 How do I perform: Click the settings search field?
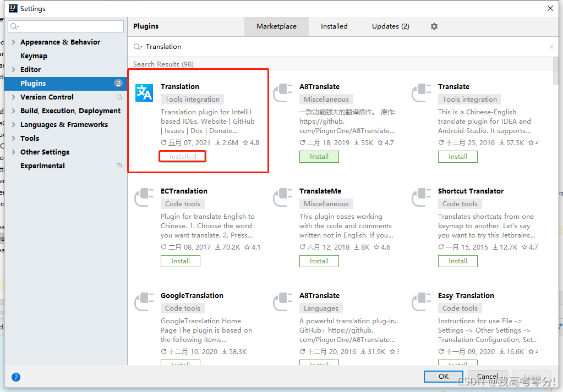click(x=65, y=26)
